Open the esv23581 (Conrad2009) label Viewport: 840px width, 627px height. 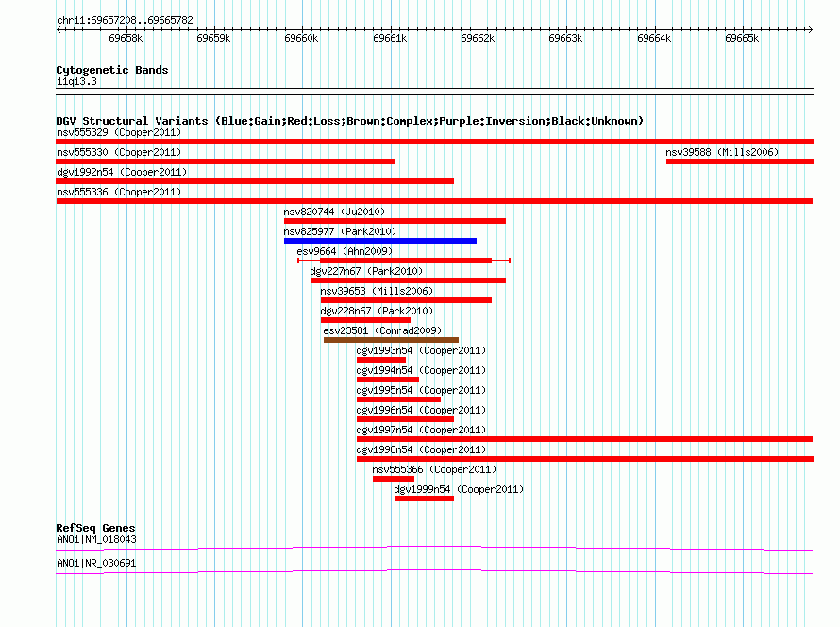pos(382,330)
